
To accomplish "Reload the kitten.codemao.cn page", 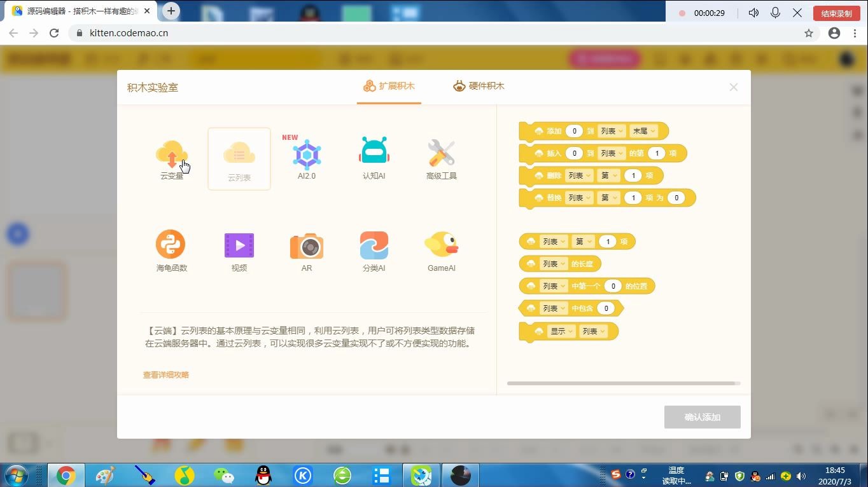I will (54, 33).
